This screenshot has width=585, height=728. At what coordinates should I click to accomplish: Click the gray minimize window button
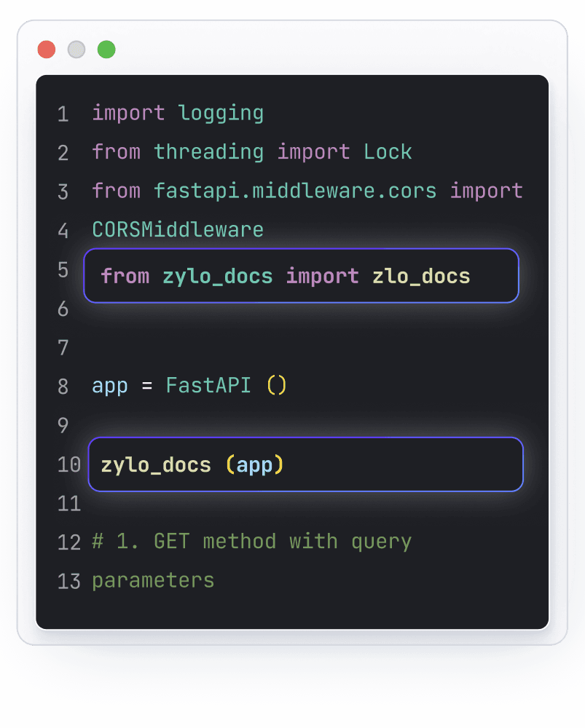coord(76,50)
